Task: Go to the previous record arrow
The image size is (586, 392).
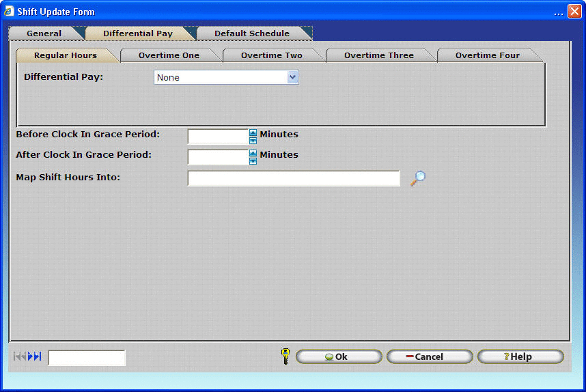Action: tap(24, 356)
